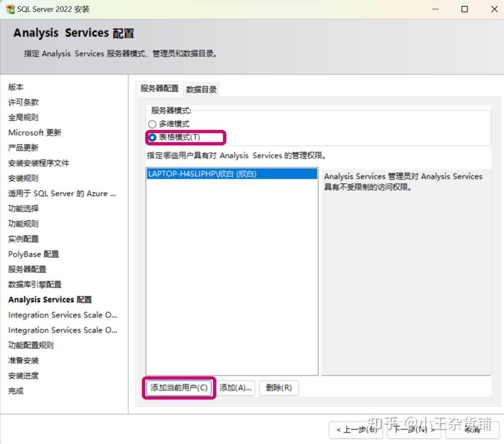Select 功能选择 in the left navigation
Viewport: 504px width, 444px height.
(x=23, y=208)
